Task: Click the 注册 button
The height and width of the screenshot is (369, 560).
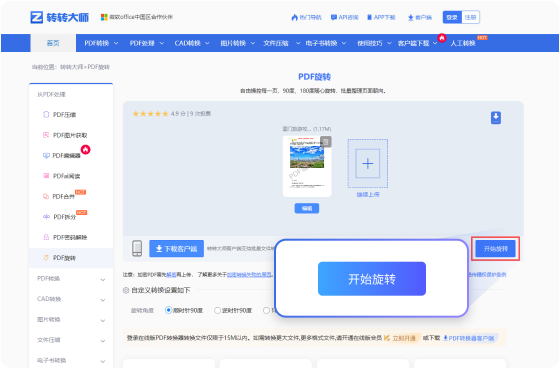Action: point(470,17)
